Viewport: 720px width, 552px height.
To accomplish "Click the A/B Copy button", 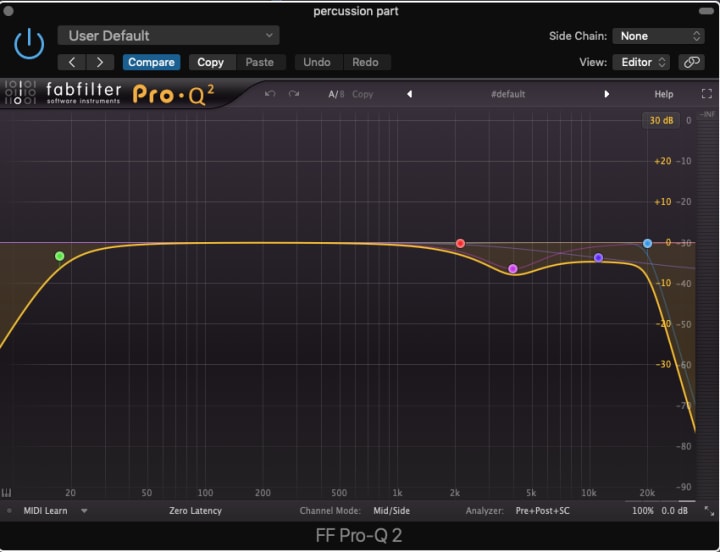I will [363, 94].
